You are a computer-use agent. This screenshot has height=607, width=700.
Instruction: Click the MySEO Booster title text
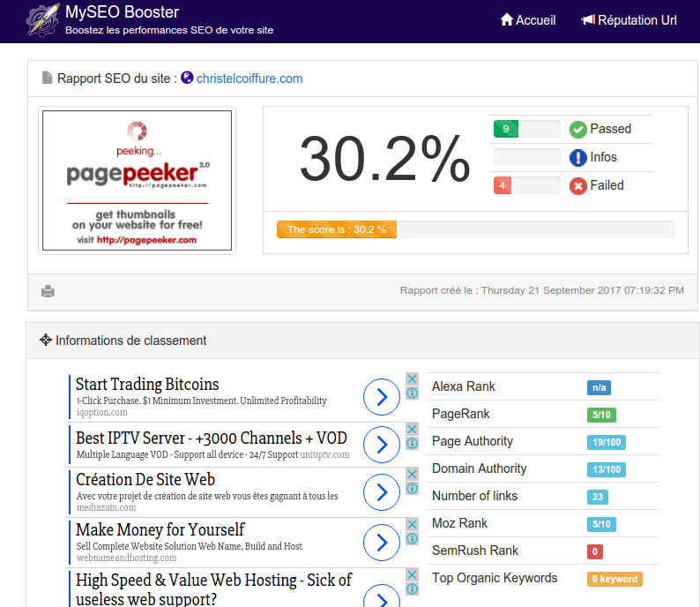[122, 12]
